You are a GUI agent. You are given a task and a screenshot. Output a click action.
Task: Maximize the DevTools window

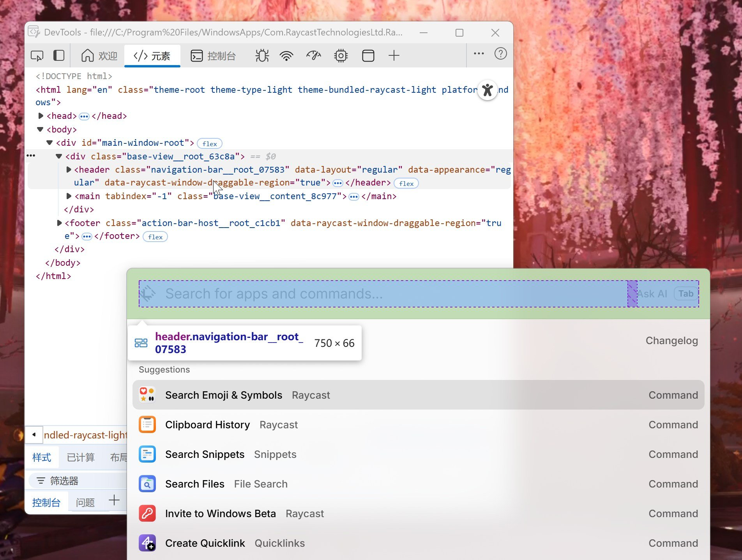[x=459, y=33]
